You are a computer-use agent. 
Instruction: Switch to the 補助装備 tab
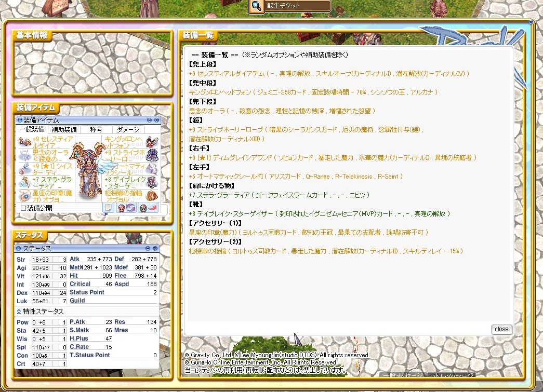point(64,129)
